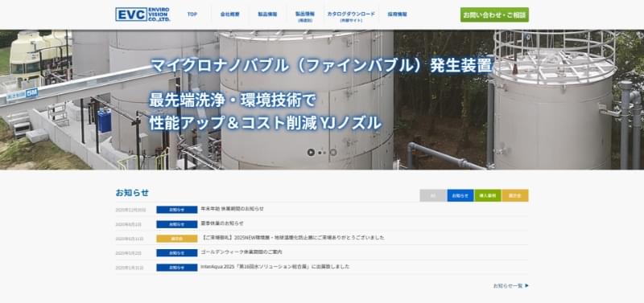Click the EVC Enviro Vision logo
This screenshot has width=644, height=303.
142,14
